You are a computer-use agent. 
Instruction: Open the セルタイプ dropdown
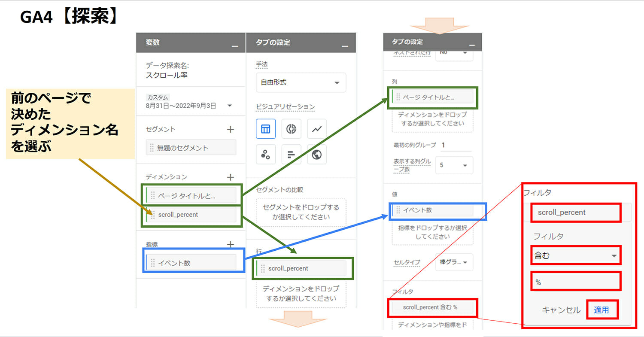[x=454, y=262]
